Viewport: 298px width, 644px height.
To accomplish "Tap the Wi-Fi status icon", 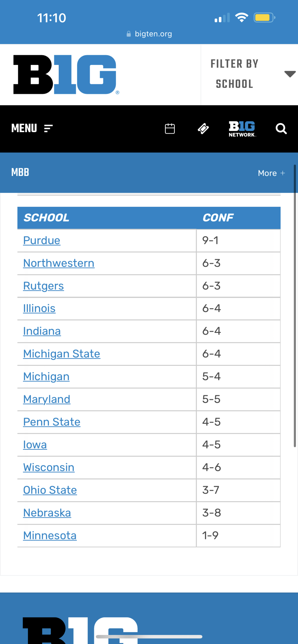I will [x=242, y=18].
